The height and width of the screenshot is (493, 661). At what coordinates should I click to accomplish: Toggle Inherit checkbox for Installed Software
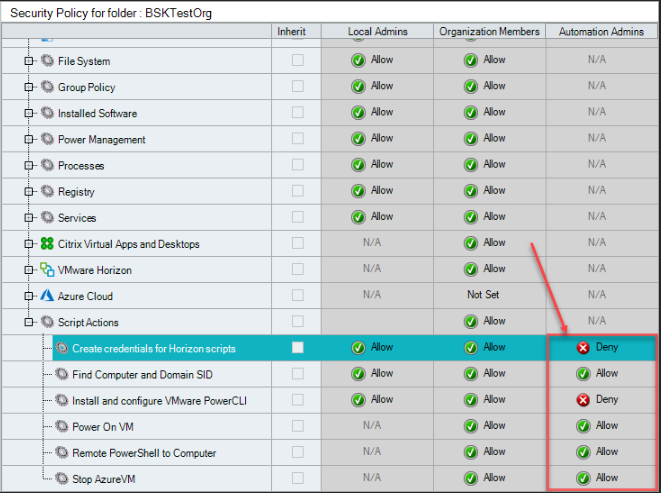pos(298,113)
